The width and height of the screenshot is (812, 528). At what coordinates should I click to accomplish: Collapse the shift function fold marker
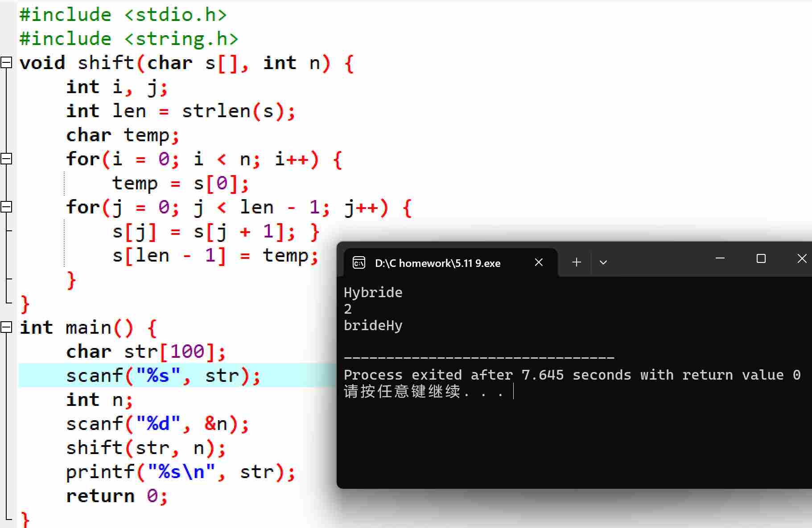[6, 62]
